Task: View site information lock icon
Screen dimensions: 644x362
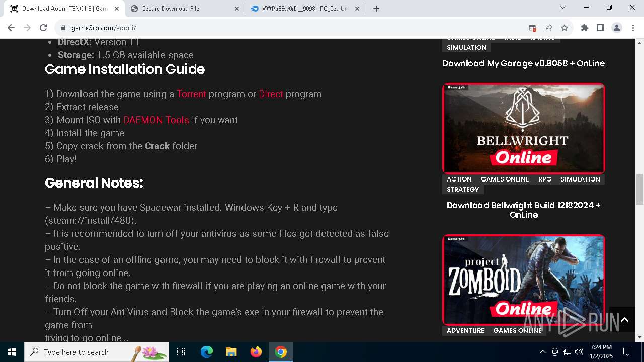Action: (63, 28)
